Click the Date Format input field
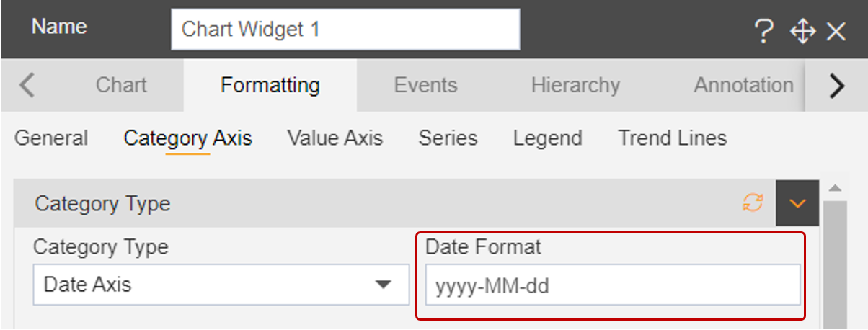The width and height of the screenshot is (868, 330). point(613,285)
